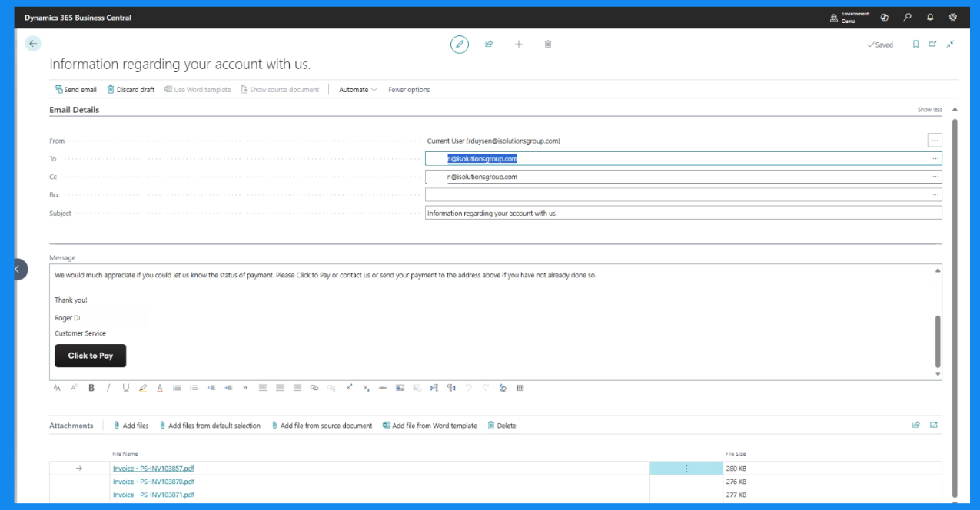This screenshot has width=980, height=510.
Task: Open Invoice - PS-INV103870.pdf attachment link
Action: [154, 482]
